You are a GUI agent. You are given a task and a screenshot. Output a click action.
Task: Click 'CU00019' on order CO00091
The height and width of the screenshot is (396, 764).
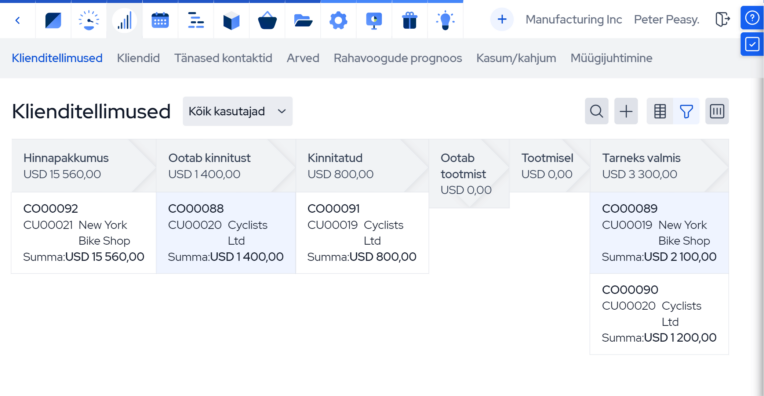[x=332, y=225]
